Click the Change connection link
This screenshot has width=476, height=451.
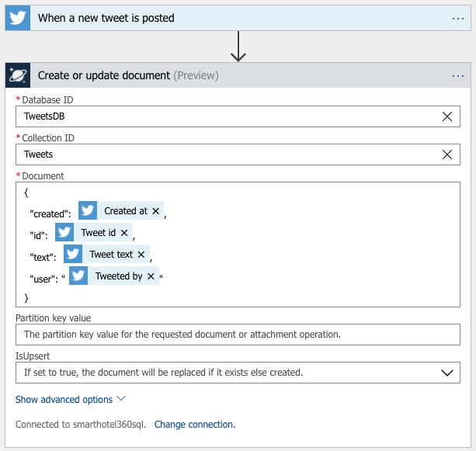[x=194, y=425]
